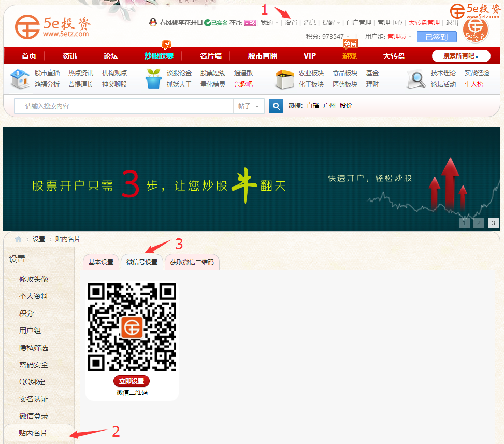Screen dimensions: 504x444
Task: Switch to the 获取微信二维码 tab
Action: click(x=192, y=262)
